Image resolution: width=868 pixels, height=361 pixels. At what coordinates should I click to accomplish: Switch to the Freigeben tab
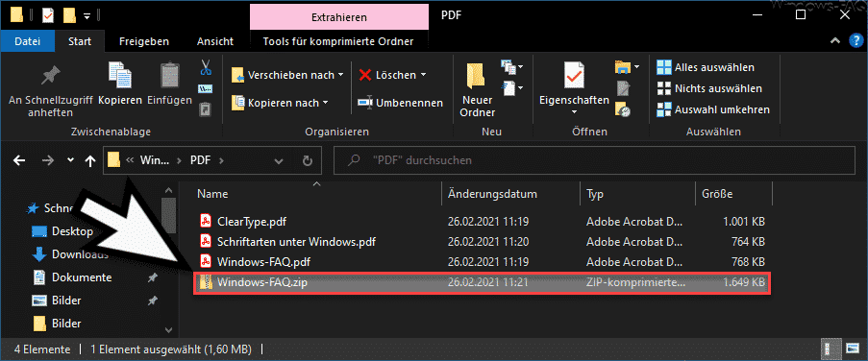click(x=144, y=41)
